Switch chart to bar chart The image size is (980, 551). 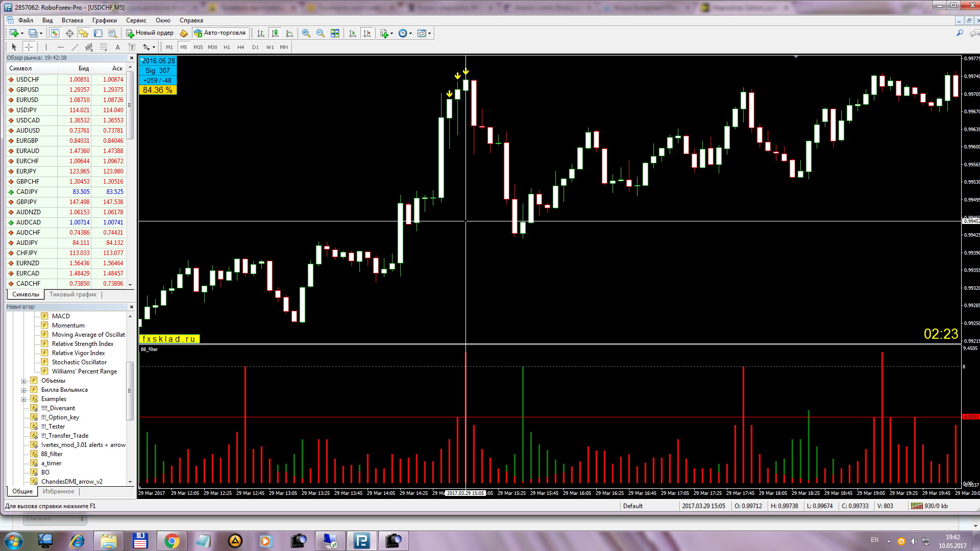point(261,33)
